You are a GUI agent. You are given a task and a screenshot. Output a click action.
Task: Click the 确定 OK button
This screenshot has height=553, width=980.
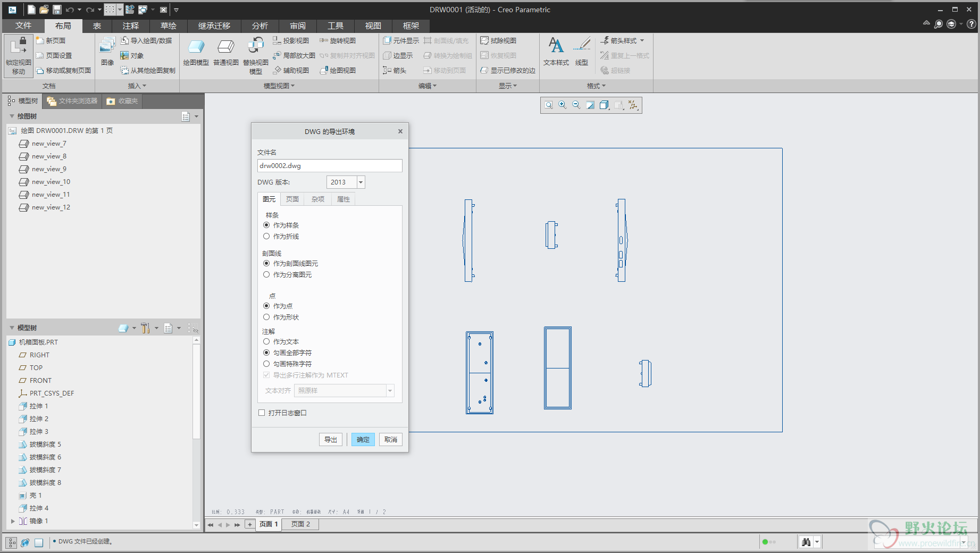(363, 439)
